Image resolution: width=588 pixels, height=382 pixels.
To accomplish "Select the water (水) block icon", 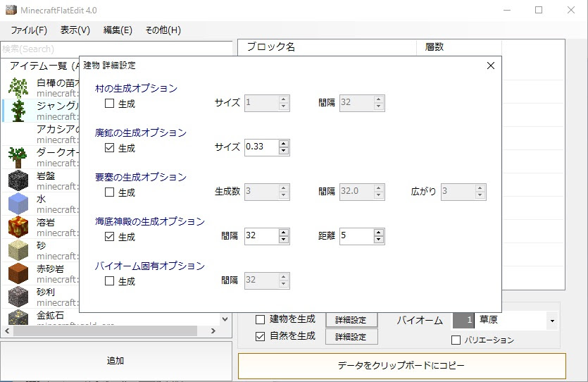I will tap(18, 204).
